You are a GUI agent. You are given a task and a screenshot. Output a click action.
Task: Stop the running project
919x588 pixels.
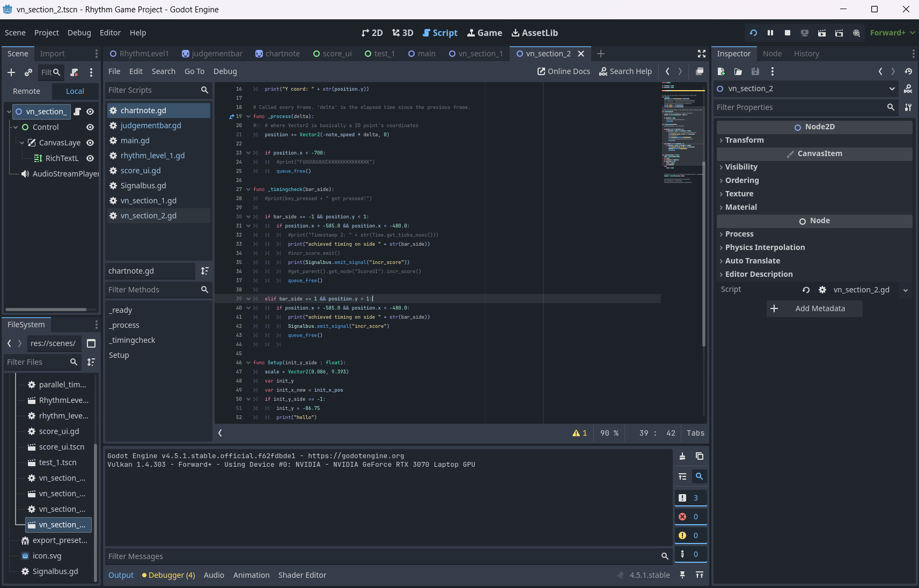point(788,33)
